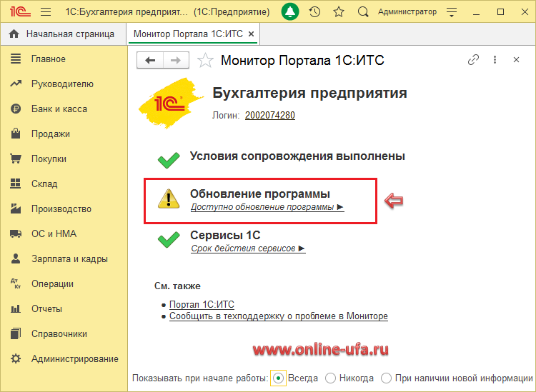Open the history clock icon
Screen dimensions: 536x392
tap(314, 12)
